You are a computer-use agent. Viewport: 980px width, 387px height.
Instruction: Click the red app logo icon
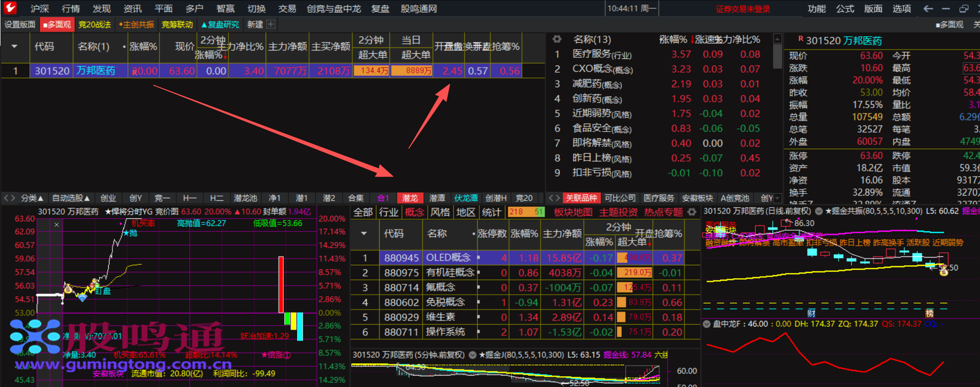[10, 8]
